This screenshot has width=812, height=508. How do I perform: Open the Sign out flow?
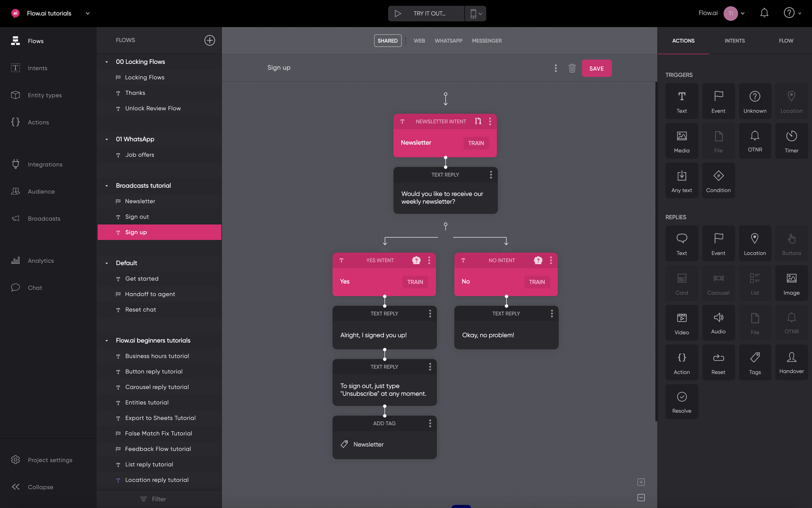click(137, 217)
